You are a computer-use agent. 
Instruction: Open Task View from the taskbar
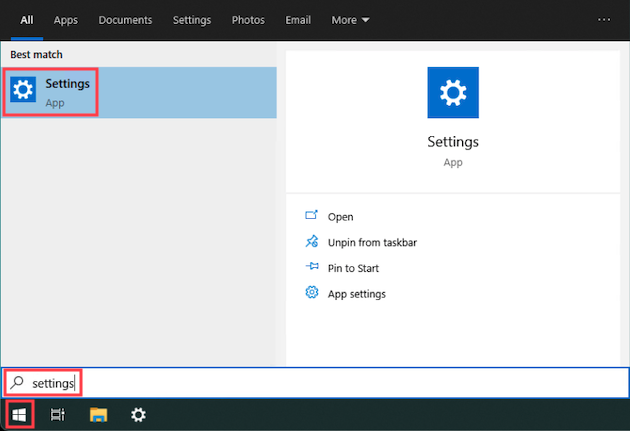point(57,415)
